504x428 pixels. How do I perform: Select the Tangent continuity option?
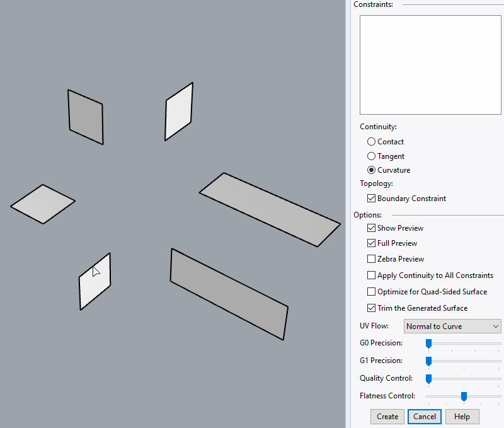coord(371,156)
